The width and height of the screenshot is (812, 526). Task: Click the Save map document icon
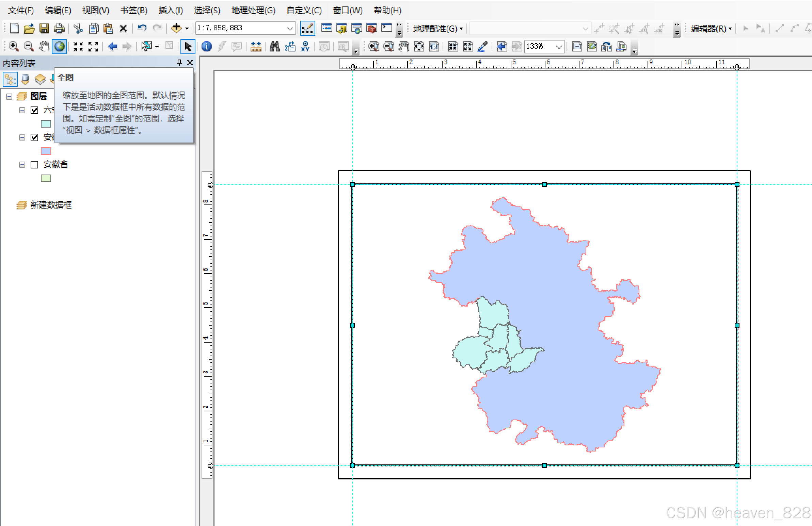(x=44, y=28)
